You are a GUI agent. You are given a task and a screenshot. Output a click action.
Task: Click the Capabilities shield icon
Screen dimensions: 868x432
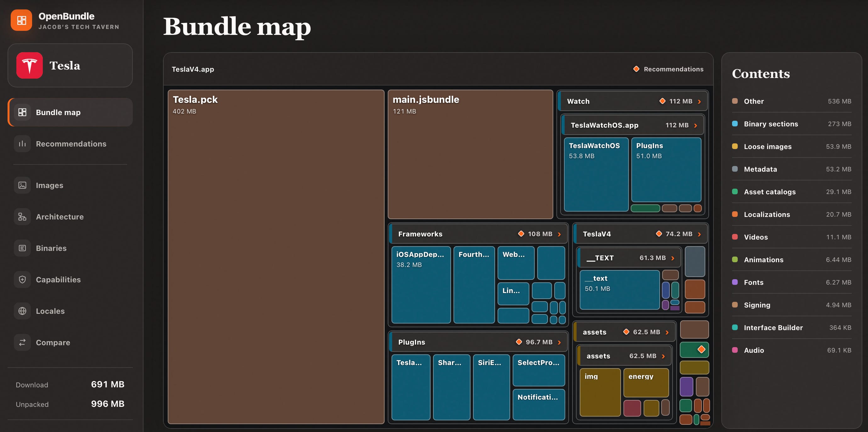click(x=22, y=280)
